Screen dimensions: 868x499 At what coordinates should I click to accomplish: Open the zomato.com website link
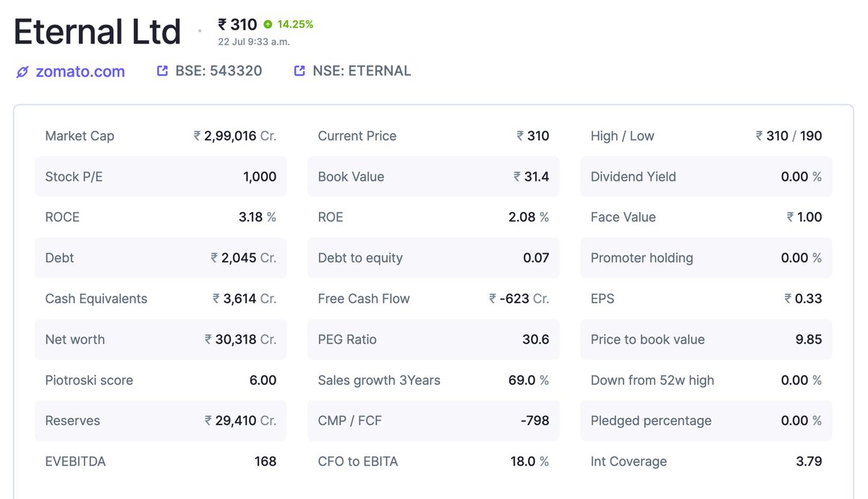(80, 72)
